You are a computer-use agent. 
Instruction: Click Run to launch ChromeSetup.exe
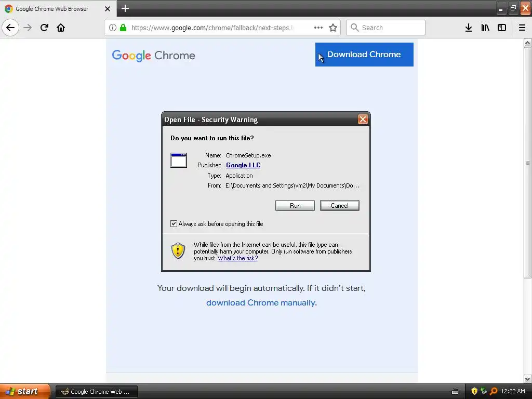pos(295,206)
